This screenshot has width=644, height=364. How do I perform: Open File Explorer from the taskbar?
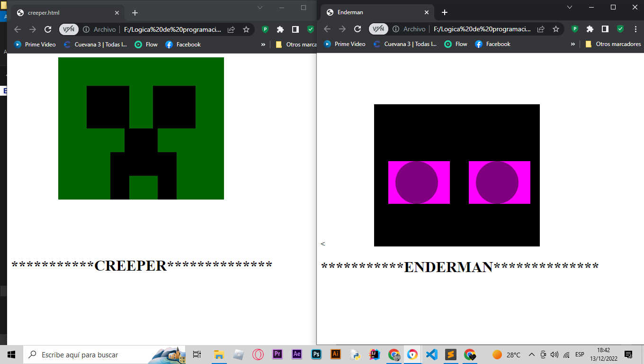pyautogui.click(x=218, y=355)
